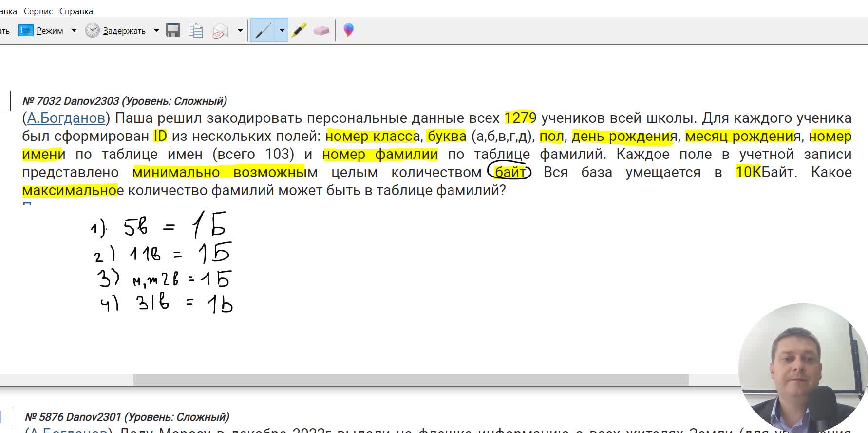Select the Pen tool
Image resolution: width=868 pixels, height=433 pixels.
[x=263, y=30]
